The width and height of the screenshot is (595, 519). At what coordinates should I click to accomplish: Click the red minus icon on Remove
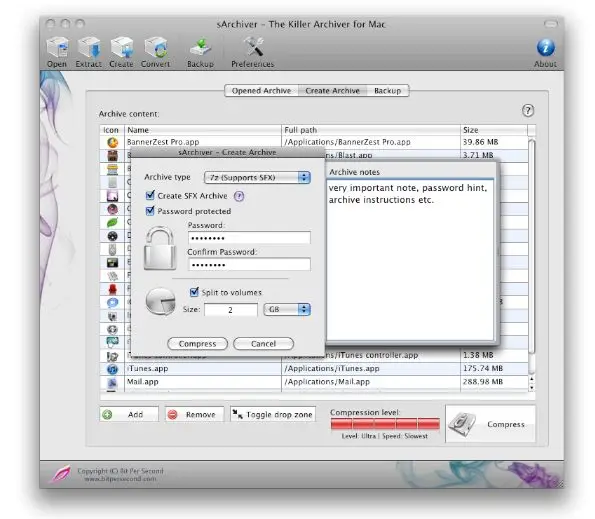pos(173,415)
